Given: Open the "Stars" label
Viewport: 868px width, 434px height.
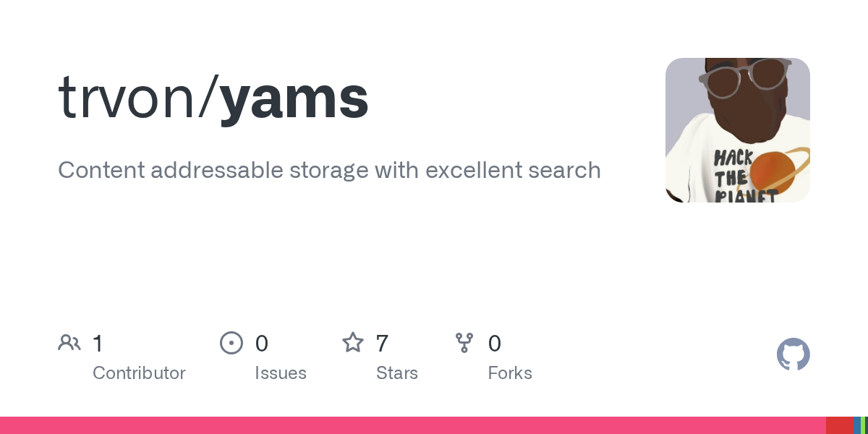Looking at the screenshot, I should (x=397, y=373).
